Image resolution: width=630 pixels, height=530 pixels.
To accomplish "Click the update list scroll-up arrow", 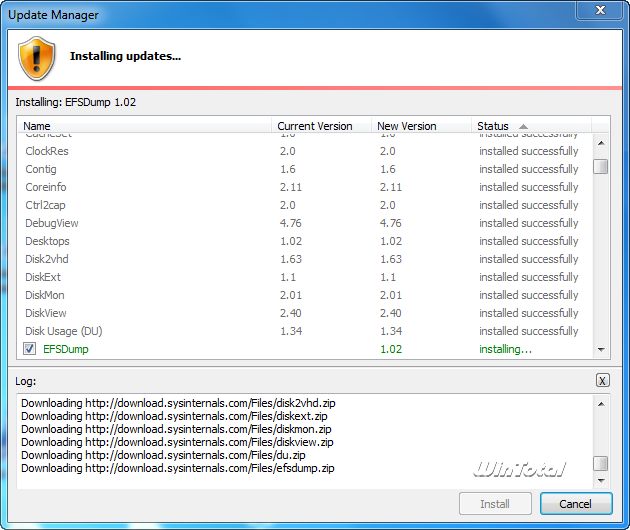I will click(601, 143).
